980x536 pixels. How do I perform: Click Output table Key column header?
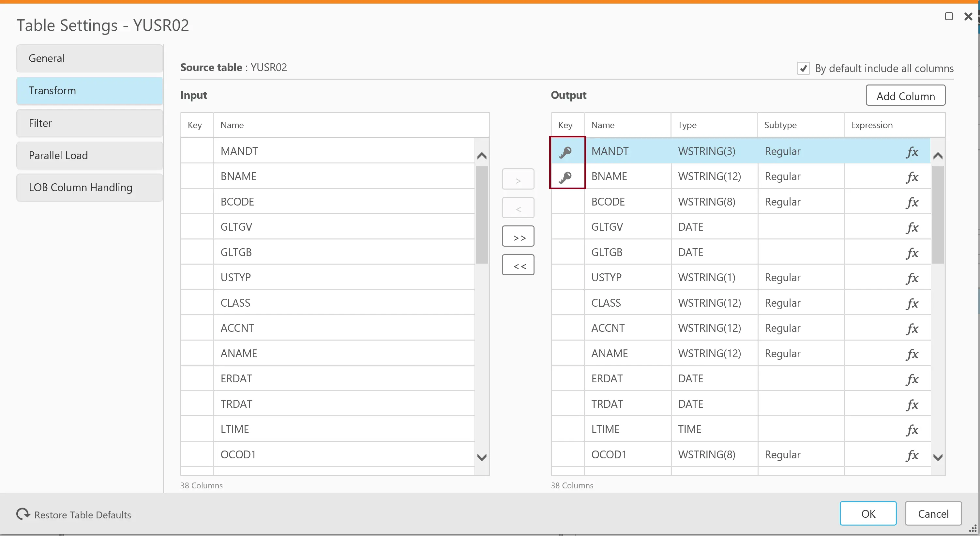coord(567,125)
